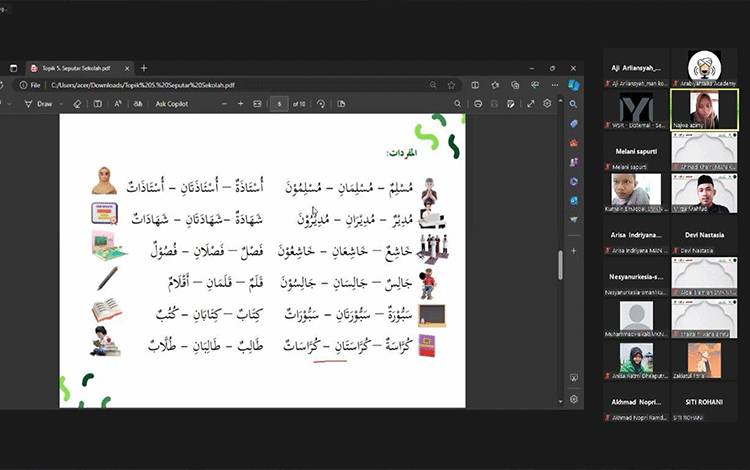Click the sidebar Search icon
Viewport: 750px width, 470px height.
574,104
